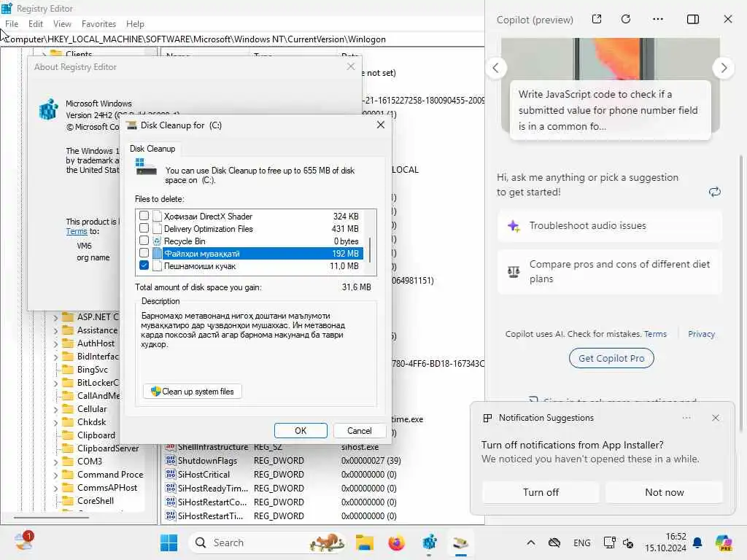Choose Troubleshoot audio issues suggestion

pos(610,226)
